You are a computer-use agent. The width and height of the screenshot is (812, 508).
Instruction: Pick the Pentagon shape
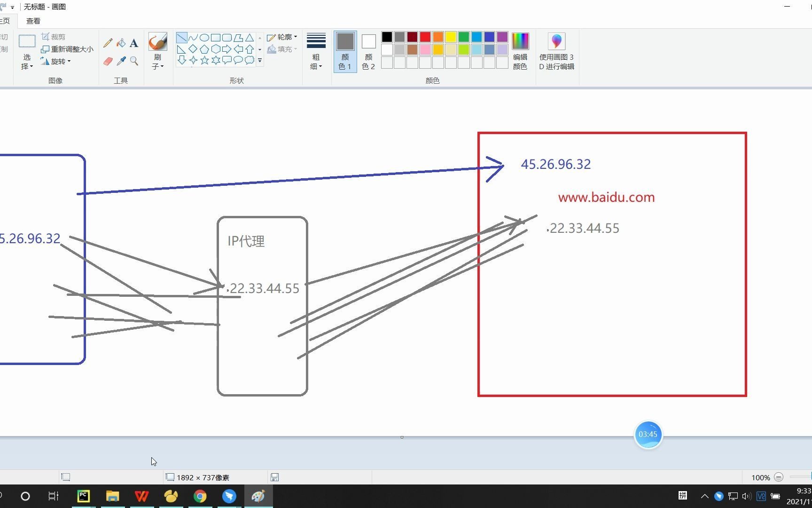[x=204, y=49]
